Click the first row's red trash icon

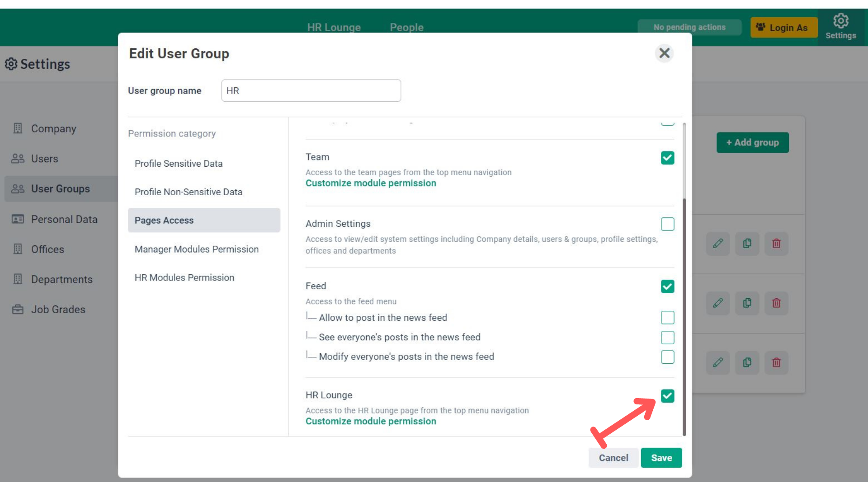776,244
